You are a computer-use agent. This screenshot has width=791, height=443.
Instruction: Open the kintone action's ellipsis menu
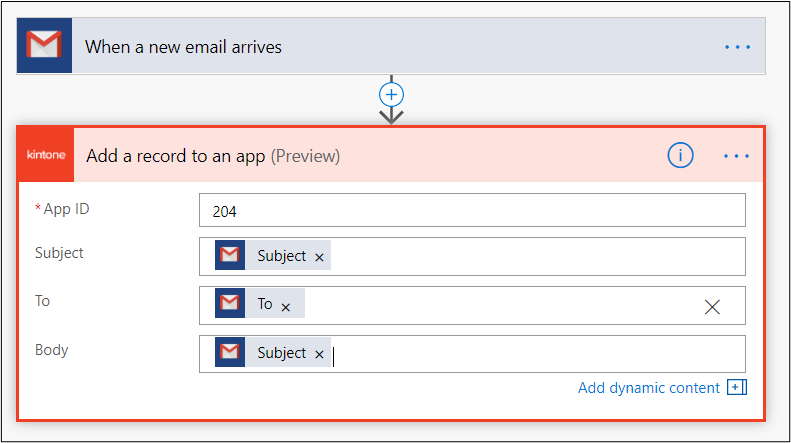point(736,156)
